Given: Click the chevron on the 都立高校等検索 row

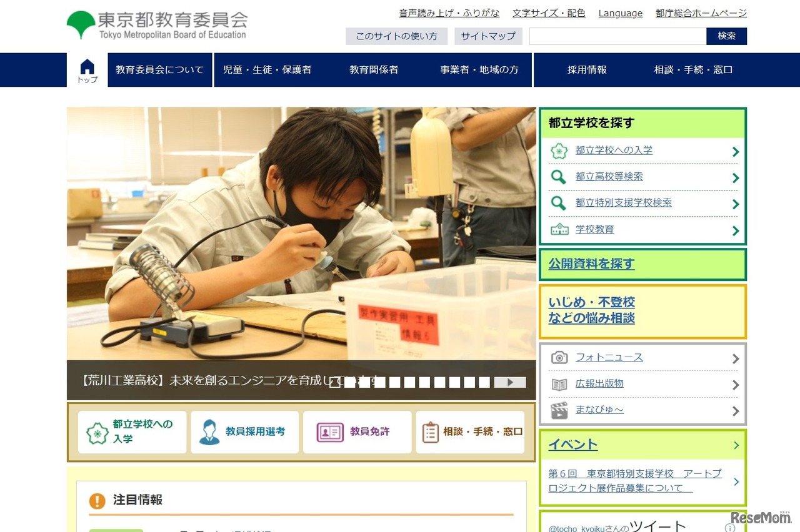Looking at the screenshot, I should (736, 178).
